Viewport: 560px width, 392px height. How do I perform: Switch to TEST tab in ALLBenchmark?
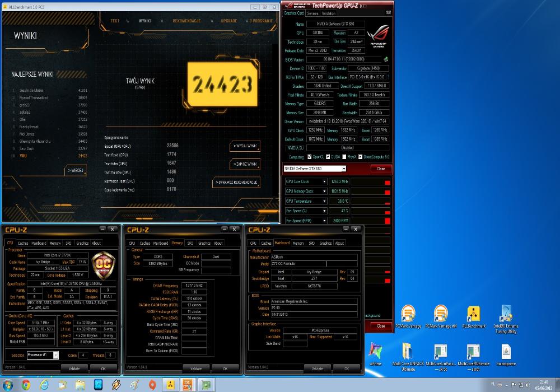click(x=115, y=21)
